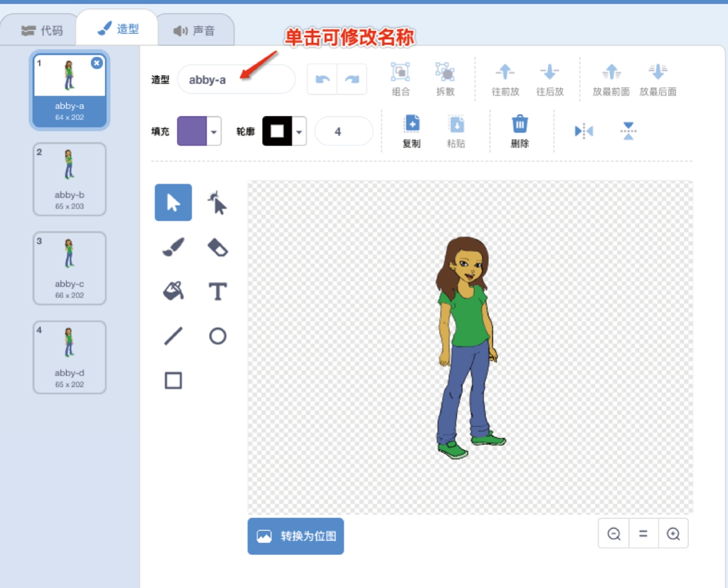Send to back with 放最后面
Viewport: 728px width, 588px height.
657,79
